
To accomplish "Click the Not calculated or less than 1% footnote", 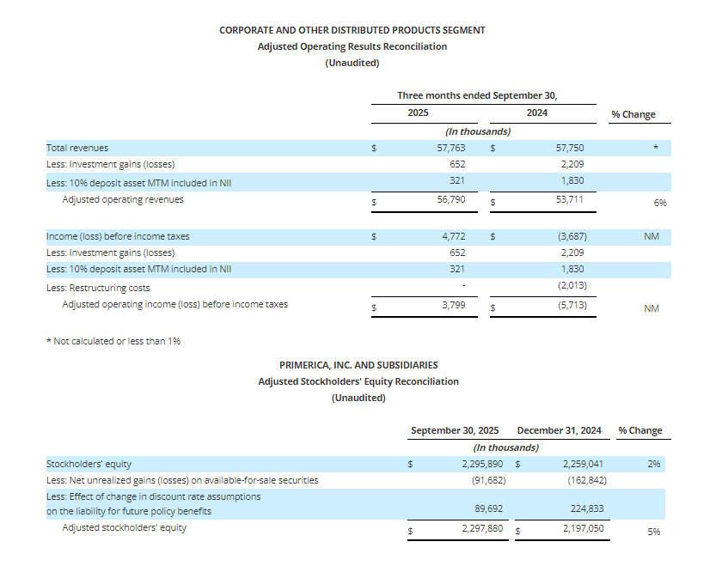I will (x=113, y=341).
